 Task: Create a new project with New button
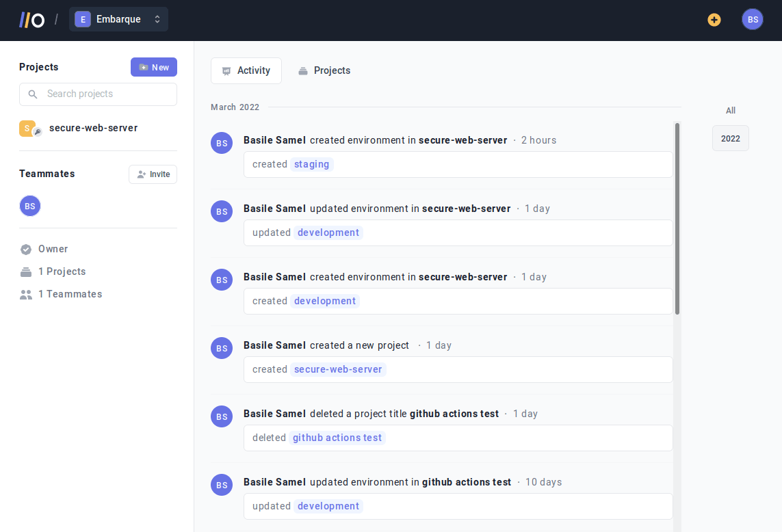[154, 67]
